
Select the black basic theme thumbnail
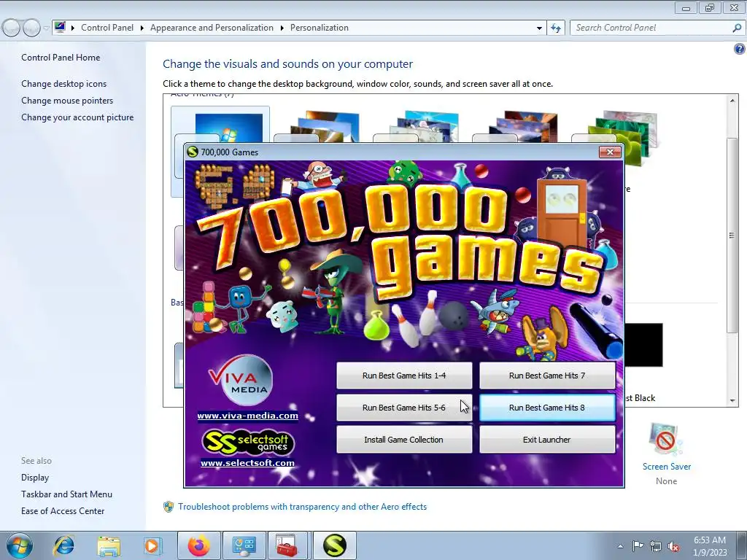[643, 345]
